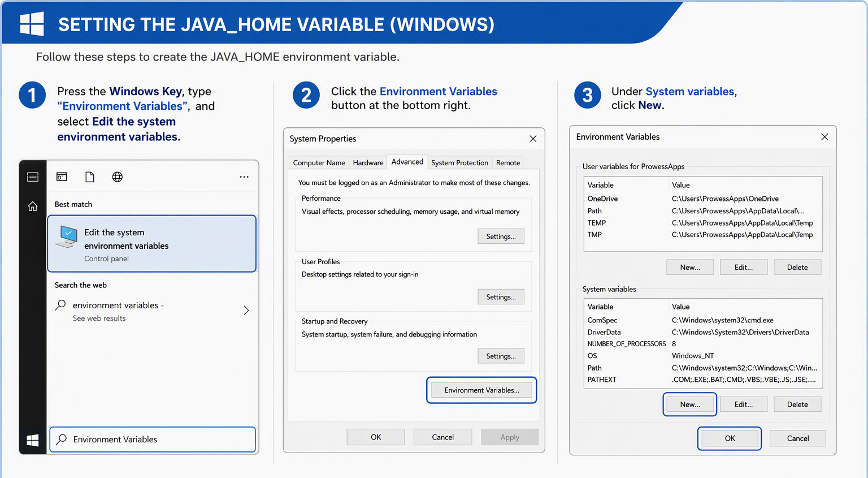This screenshot has width=868, height=478.
Task: Open the 'environment variables - See web results' item
Action: 152,311
